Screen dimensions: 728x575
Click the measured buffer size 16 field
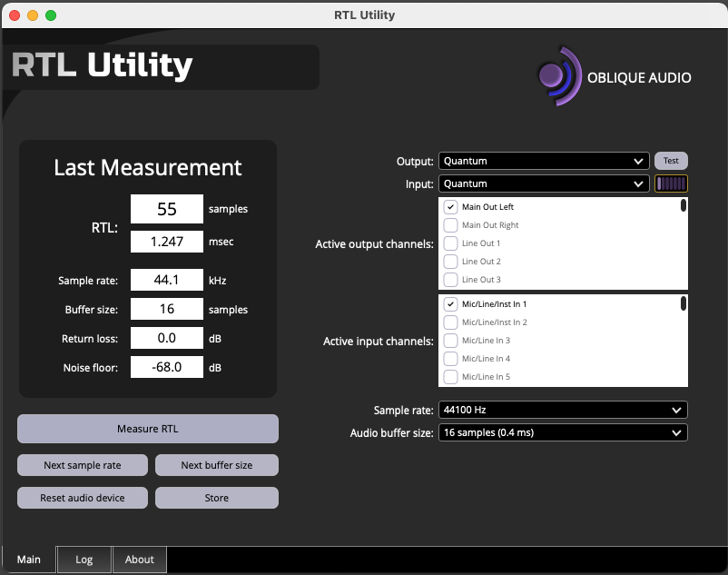tap(167, 309)
